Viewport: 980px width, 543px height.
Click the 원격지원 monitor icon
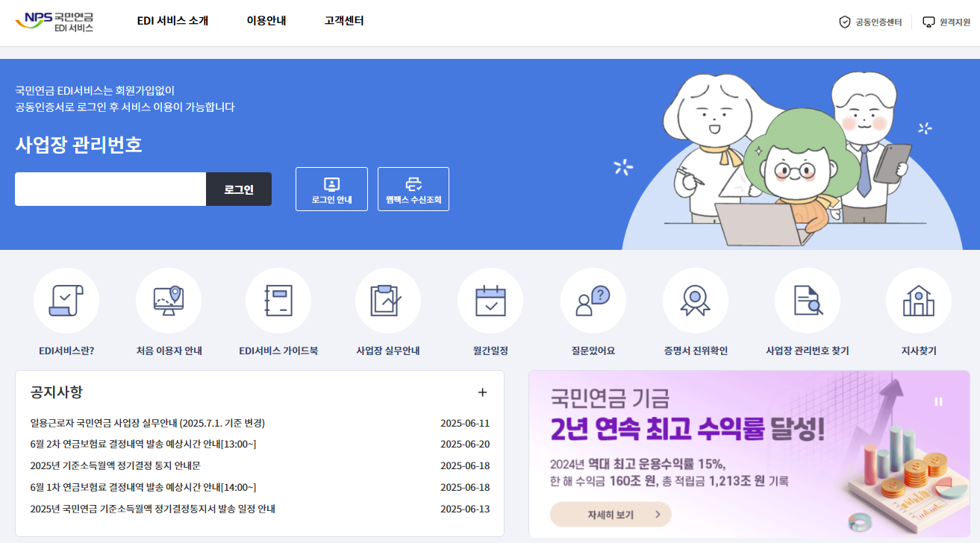pos(928,22)
